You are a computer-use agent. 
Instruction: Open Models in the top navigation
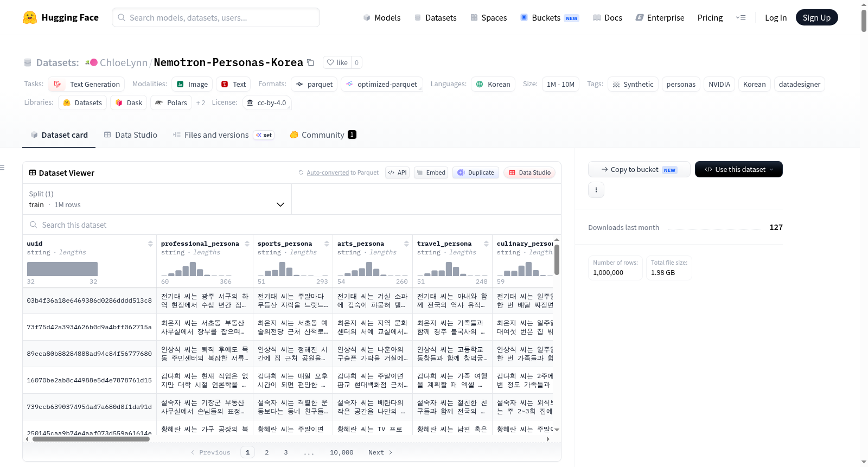pyautogui.click(x=382, y=17)
